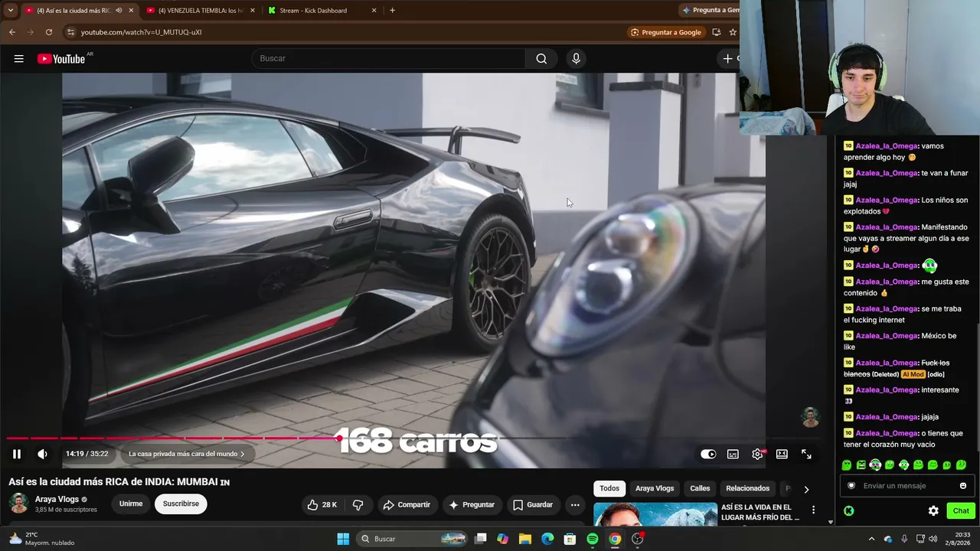Focus the YouTube Buscar search box

(x=388, y=59)
